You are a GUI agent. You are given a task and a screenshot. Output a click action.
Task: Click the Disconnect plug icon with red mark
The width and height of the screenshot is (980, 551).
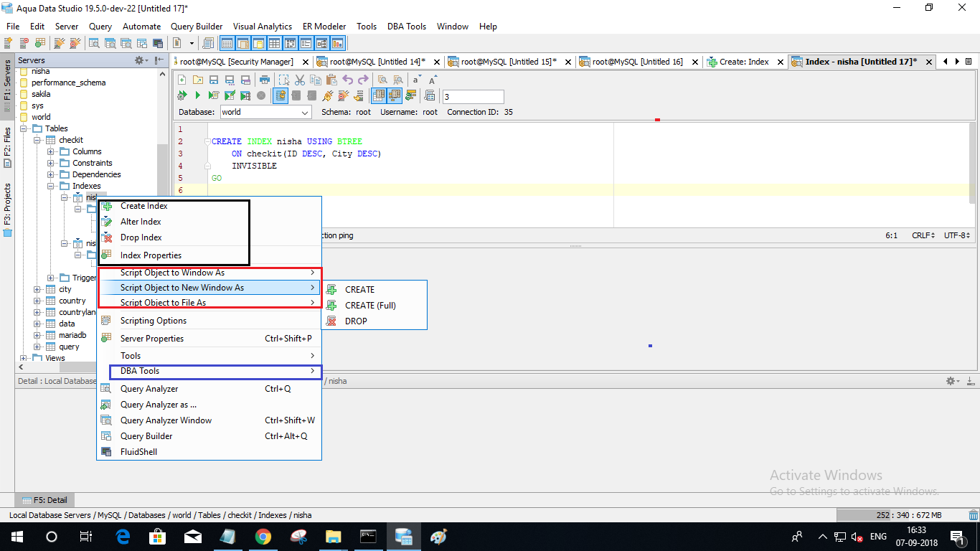344,95
